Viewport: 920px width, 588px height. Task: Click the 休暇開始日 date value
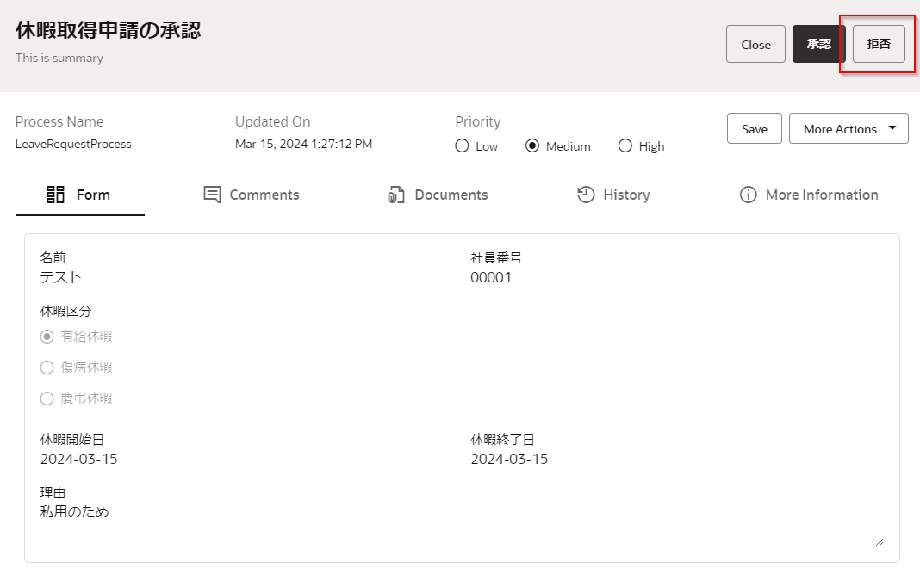pos(79,459)
